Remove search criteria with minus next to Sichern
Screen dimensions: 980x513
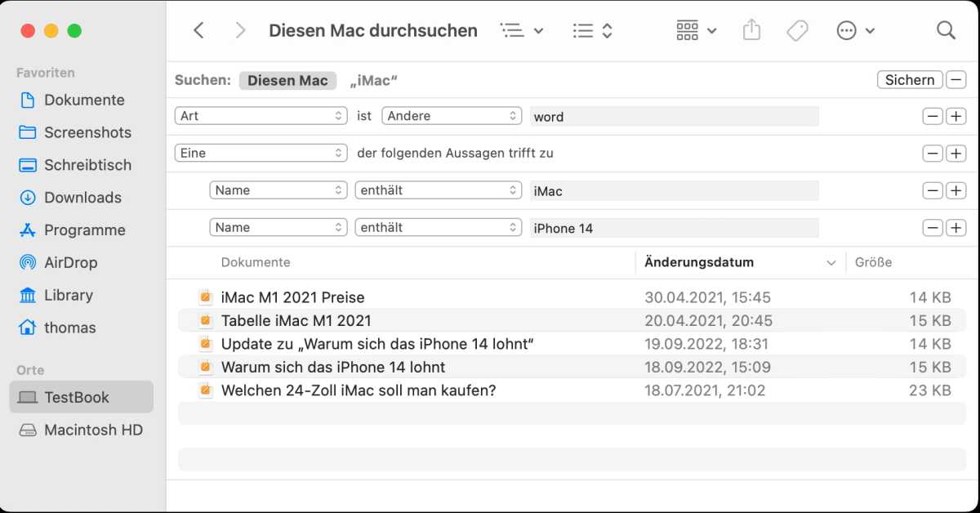[955, 80]
